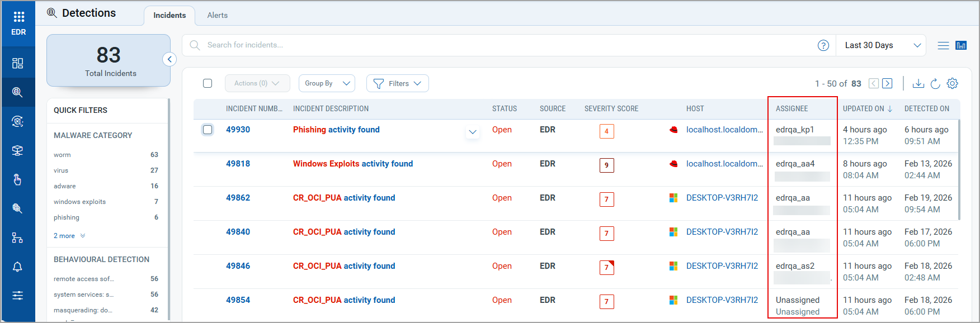Toggle the select all incidents checkbox
Screen dimensions: 980x323
coord(208,83)
